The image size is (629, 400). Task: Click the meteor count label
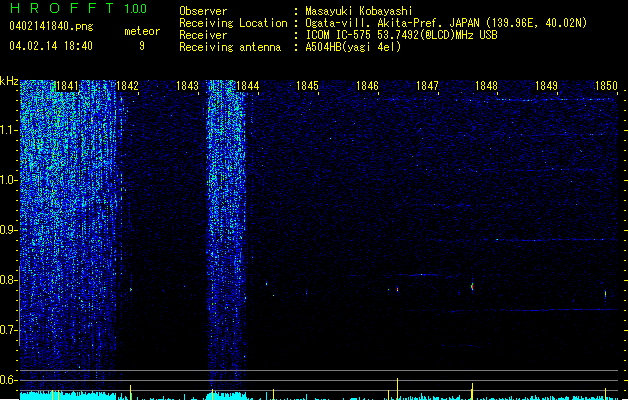coord(142,31)
